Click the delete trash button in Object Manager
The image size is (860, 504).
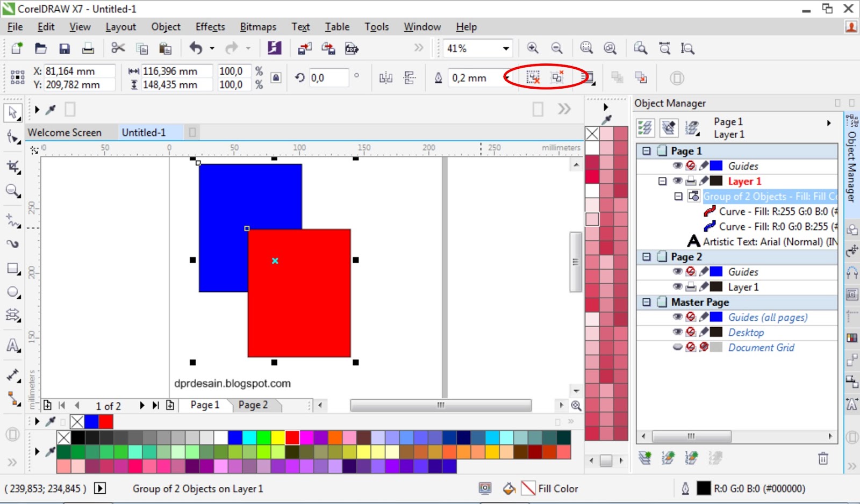pyautogui.click(x=823, y=458)
